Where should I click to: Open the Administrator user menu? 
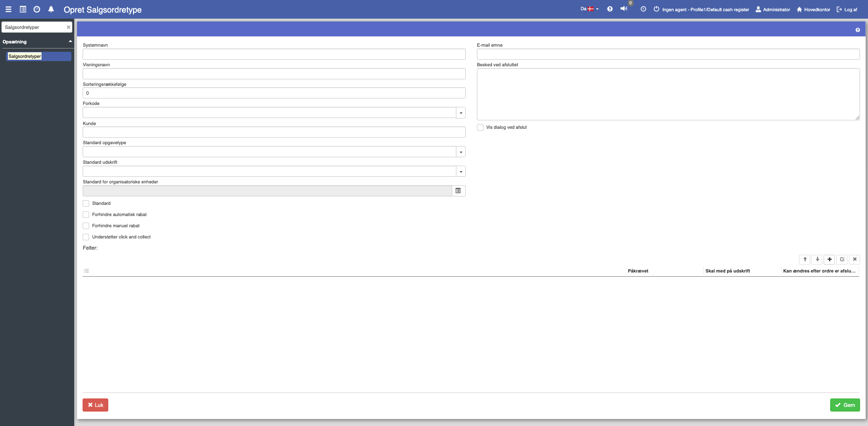click(773, 9)
